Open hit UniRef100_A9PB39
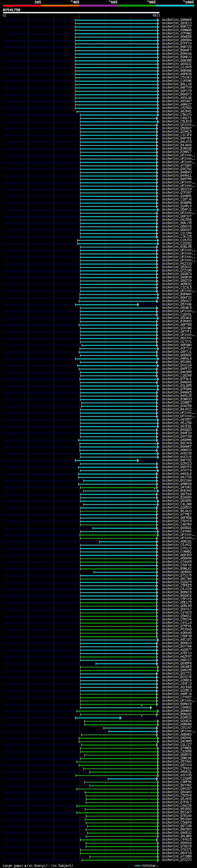The height and width of the screenshot is (868, 197). point(177,74)
